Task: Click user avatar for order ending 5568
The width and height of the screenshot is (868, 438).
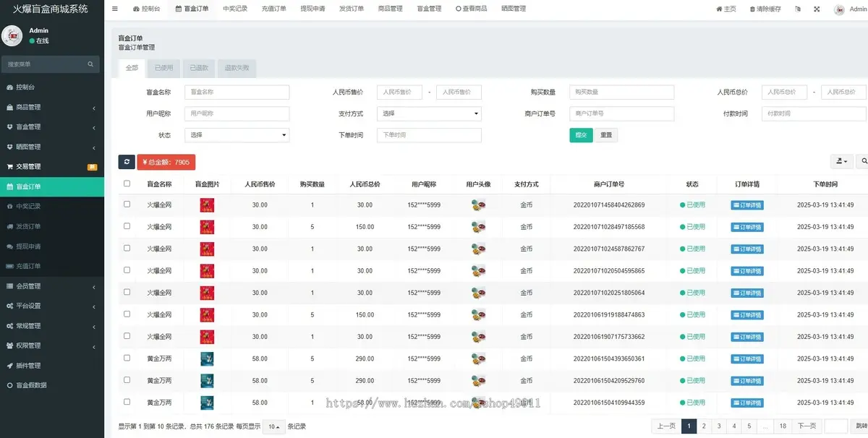Action: click(x=477, y=227)
